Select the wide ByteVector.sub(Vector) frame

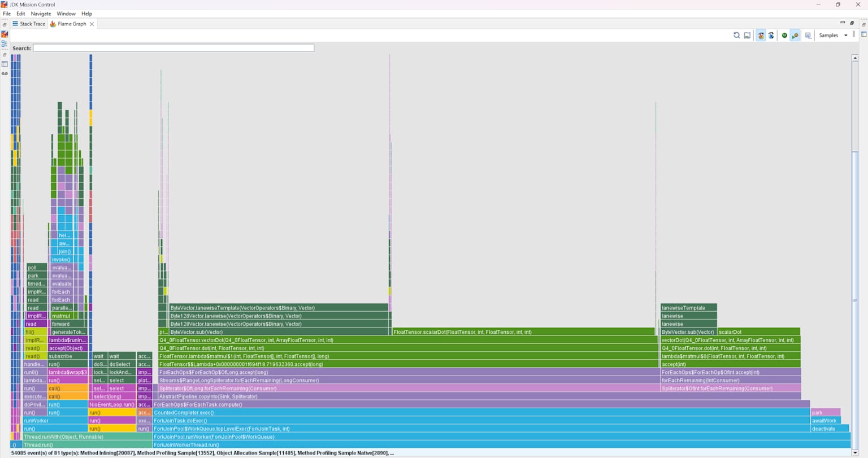(278, 332)
